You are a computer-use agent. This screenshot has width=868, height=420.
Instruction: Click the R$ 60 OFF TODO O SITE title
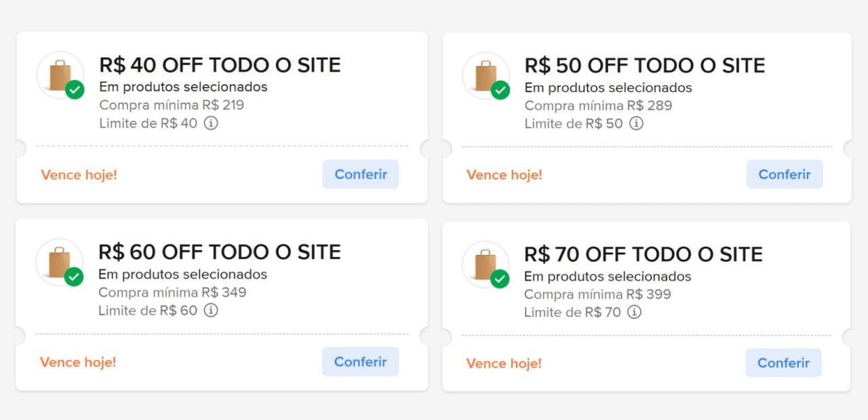click(220, 252)
